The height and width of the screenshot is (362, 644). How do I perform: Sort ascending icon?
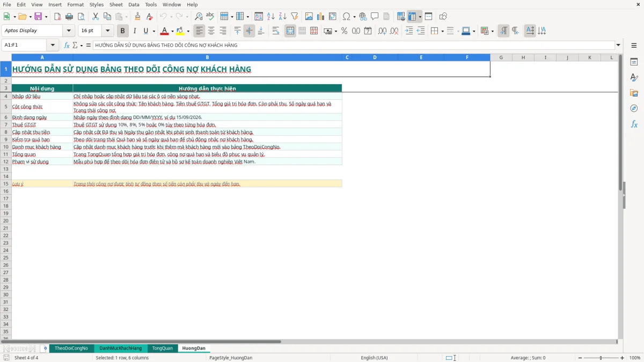coord(271,17)
